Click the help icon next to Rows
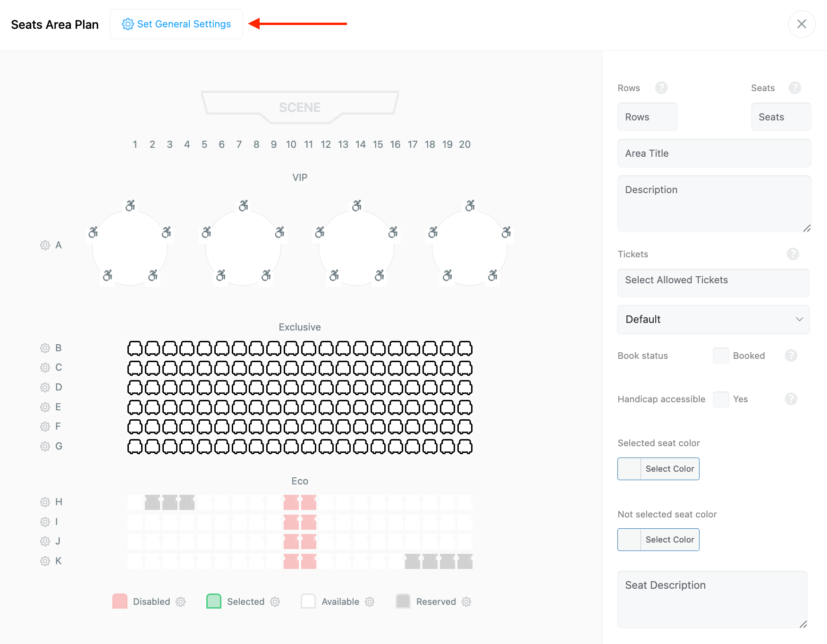Viewport: 827px width, 644px height. (661, 88)
